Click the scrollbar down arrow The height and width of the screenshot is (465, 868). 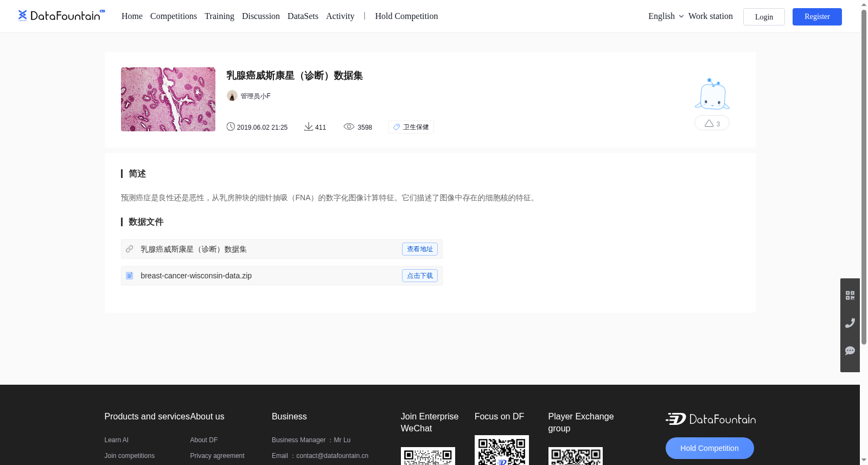click(864, 460)
